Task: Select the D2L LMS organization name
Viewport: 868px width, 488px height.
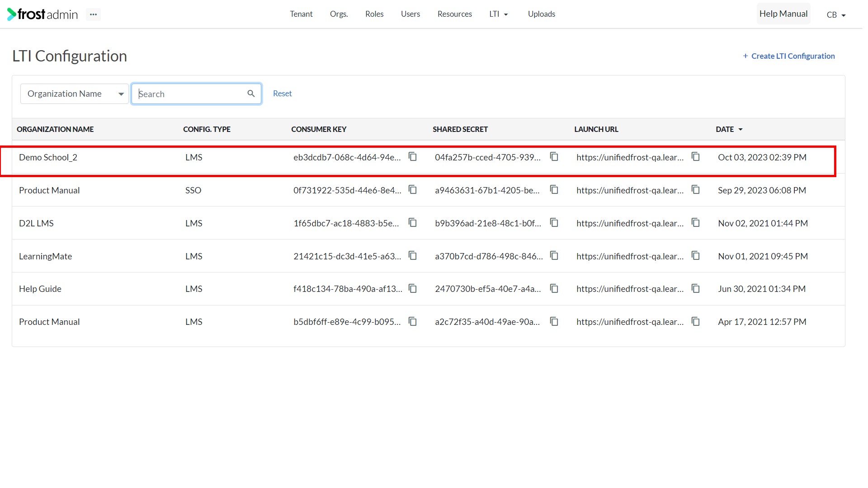Action: pos(36,223)
